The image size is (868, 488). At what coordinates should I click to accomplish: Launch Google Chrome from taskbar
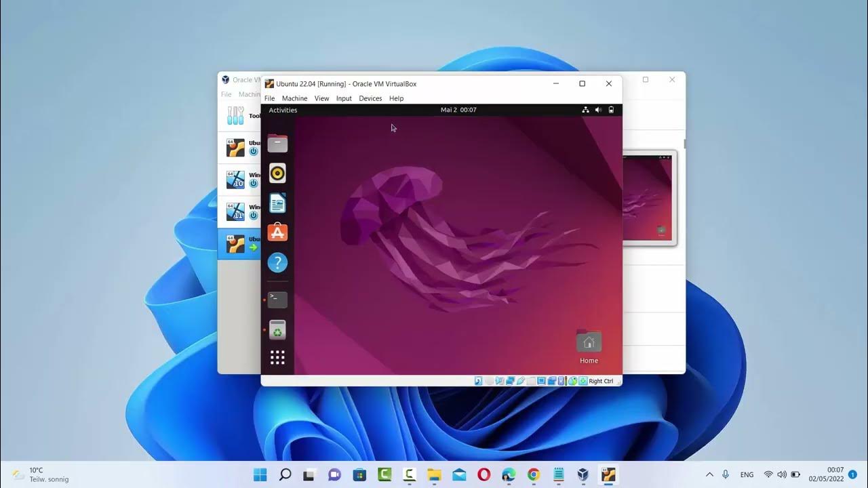534,474
